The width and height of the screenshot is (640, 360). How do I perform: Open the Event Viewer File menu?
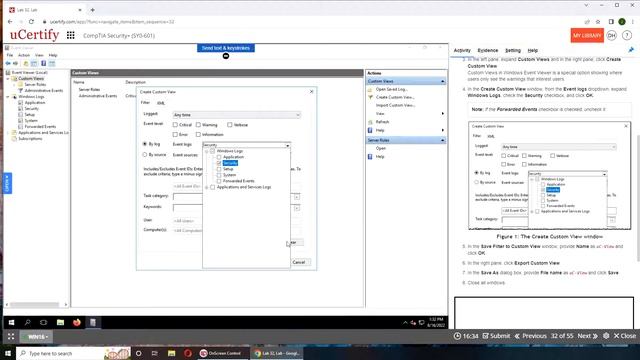(x=10, y=55)
